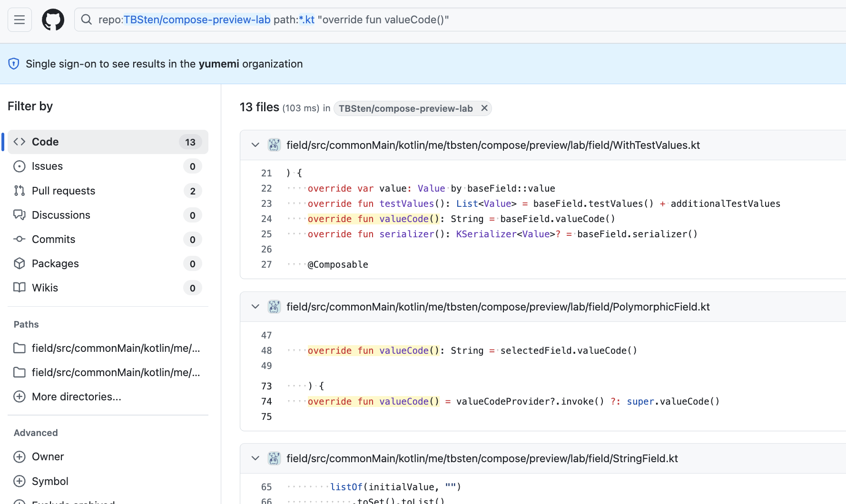Open PolymorphicField.kt file link

(498, 307)
